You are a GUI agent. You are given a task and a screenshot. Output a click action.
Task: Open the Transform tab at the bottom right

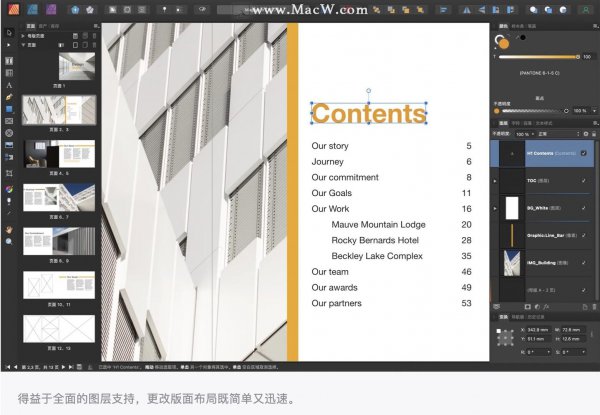tap(503, 317)
